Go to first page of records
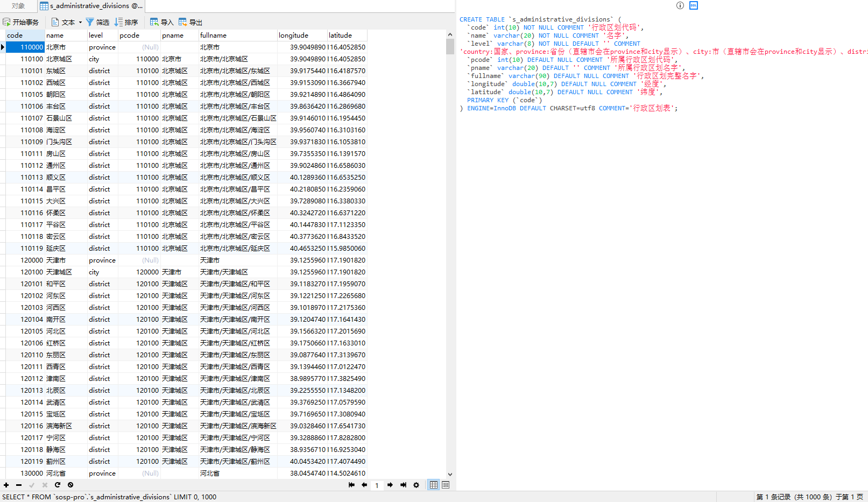The width and height of the screenshot is (868, 502). (x=351, y=485)
